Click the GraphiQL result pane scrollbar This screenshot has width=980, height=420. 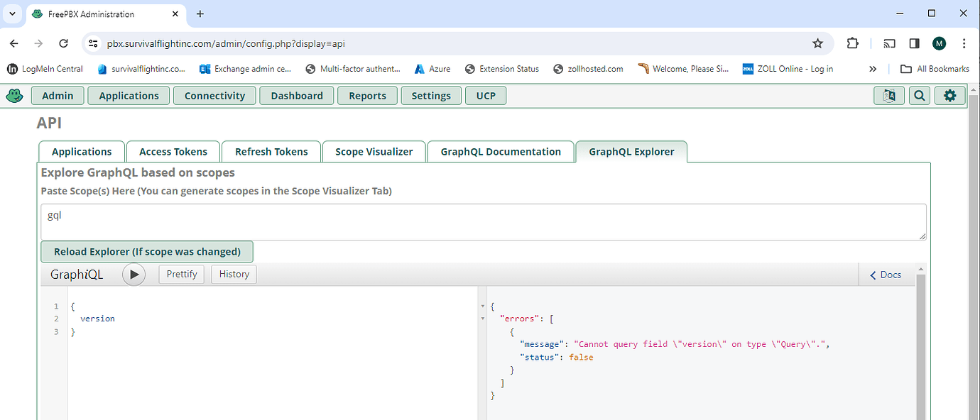pyautogui.click(x=921, y=347)
